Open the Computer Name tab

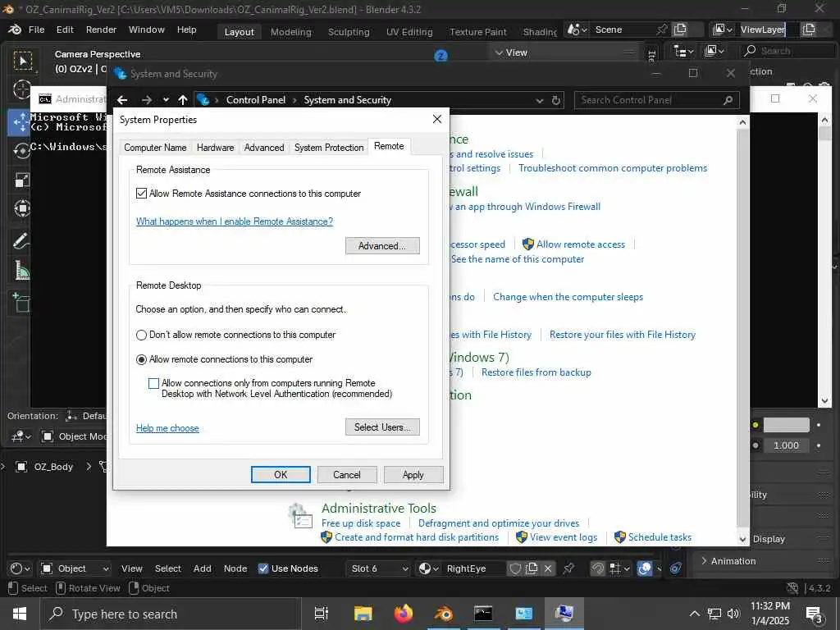[155, 148]
